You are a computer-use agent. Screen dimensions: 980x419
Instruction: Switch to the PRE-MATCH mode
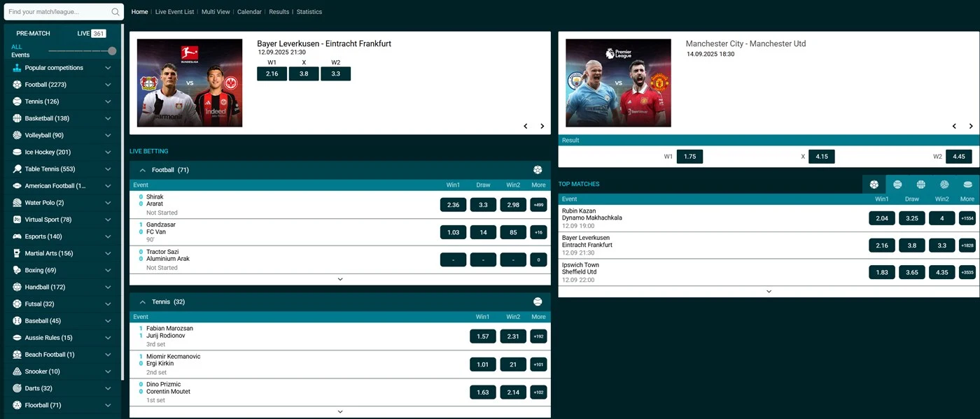pyautogui.click(x=34, y=34)
